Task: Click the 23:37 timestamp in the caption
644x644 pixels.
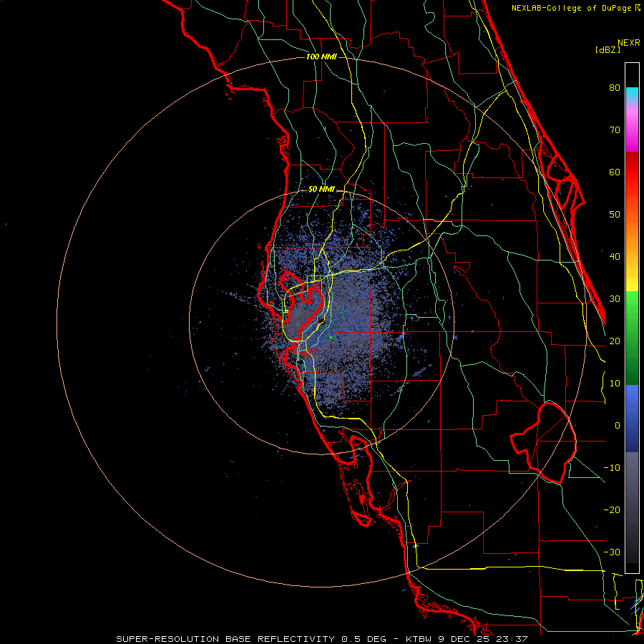Action: click(510, 639)
